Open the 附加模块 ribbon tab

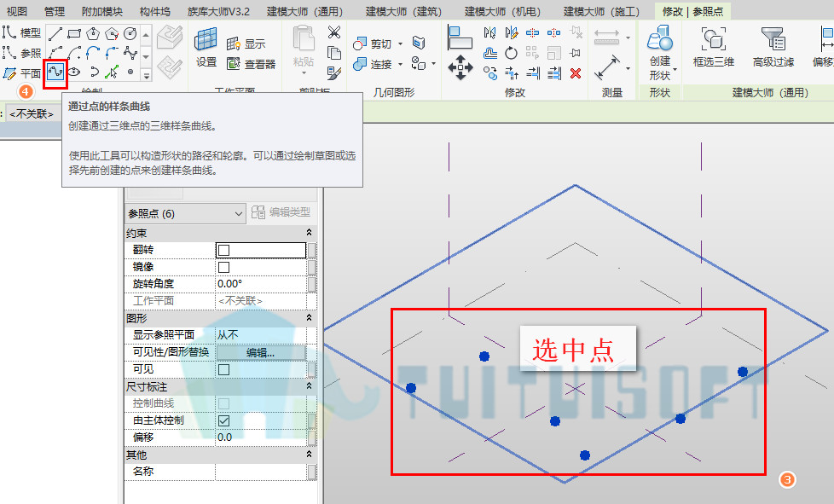click(102, 11)
